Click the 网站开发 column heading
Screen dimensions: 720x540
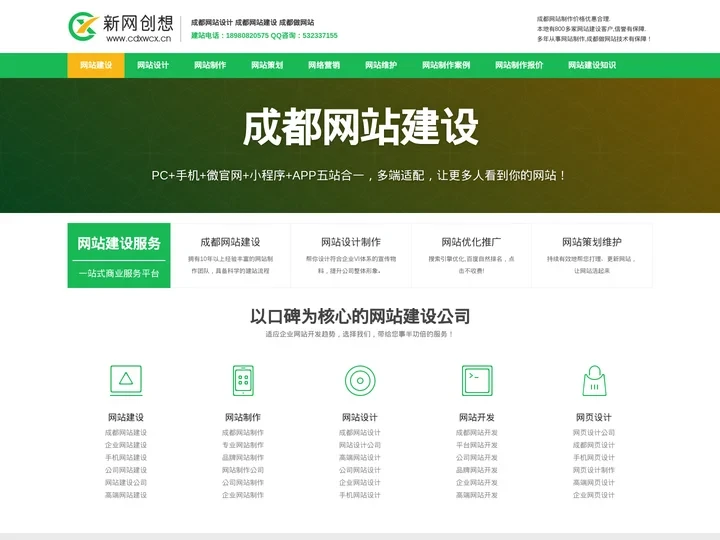[x=477, y=417]
